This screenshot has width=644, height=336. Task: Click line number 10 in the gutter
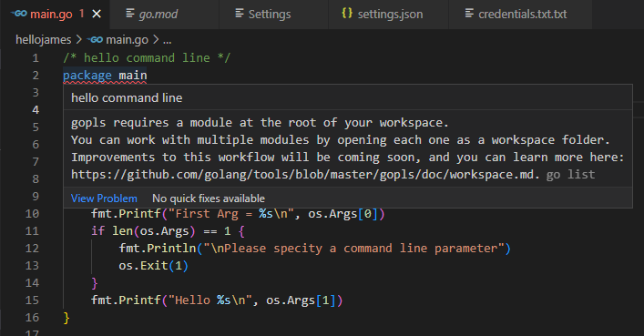(32, 214)
